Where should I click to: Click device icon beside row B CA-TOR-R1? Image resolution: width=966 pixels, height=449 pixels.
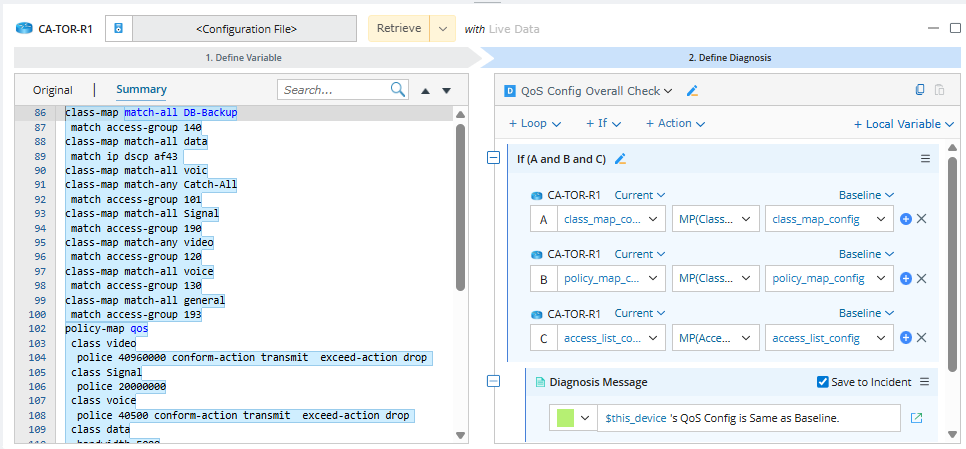537,255
